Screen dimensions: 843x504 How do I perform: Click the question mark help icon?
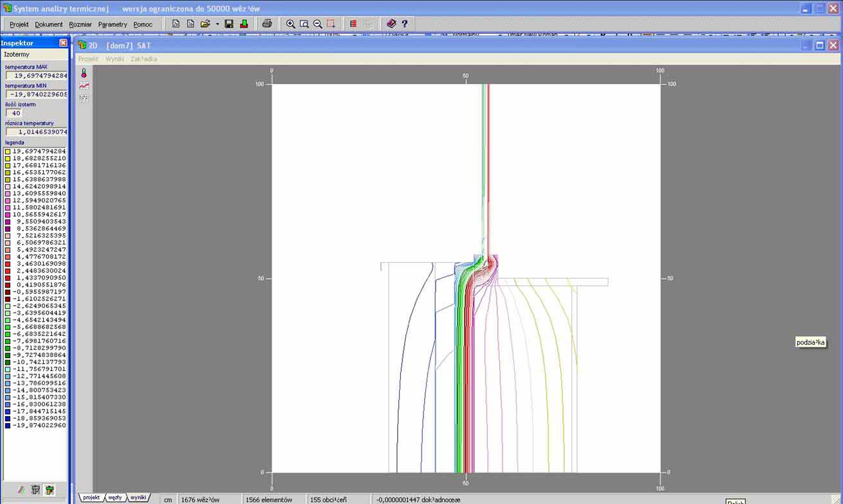click(x=405, y=24)
